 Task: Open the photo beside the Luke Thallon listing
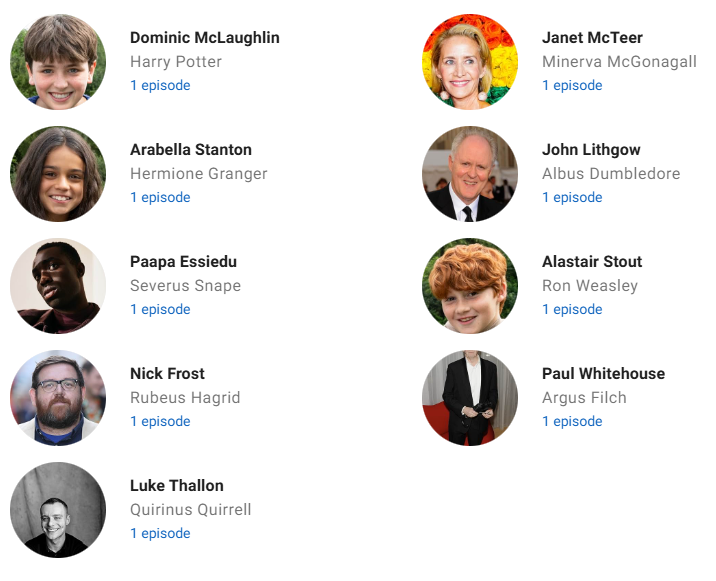click(58, 509)
